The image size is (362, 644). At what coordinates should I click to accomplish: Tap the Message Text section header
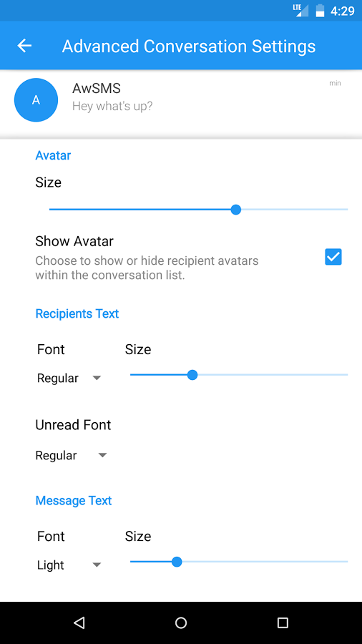pyautogui.click(x=74, y=501)
